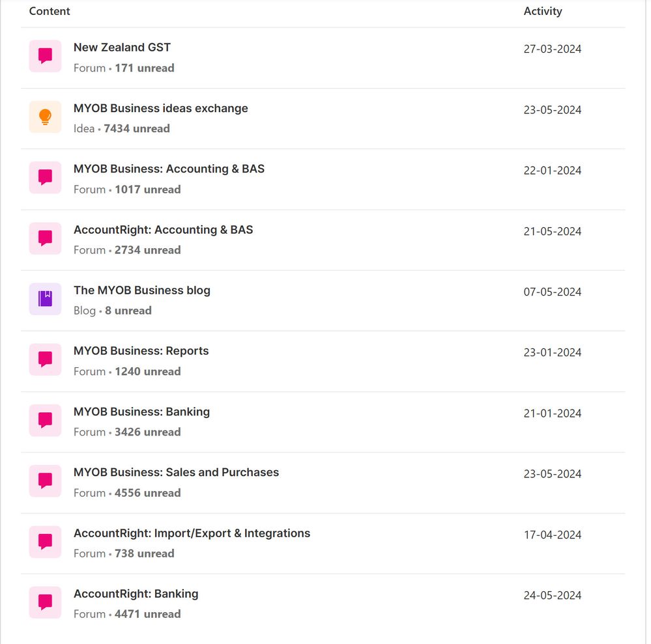Image resolution: width=651 pixels, height=644 pixels.
Task: Click the MYOB Business Accounting & BAS forum icon
Action: (45, 178)
